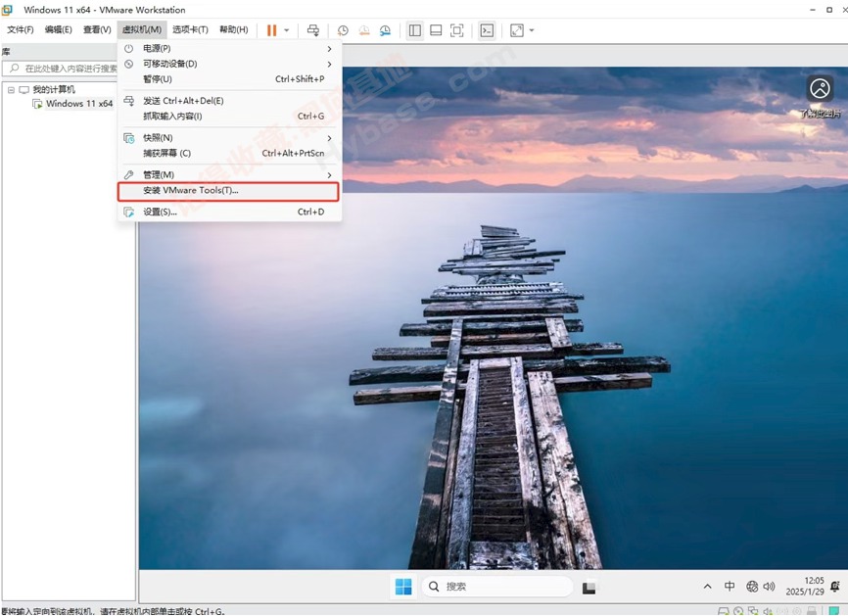Click the send Ctrl+Alt+Del toolbar icon
Image resolution: width=848 pixels, height=616 pixels.
[313, 30]
